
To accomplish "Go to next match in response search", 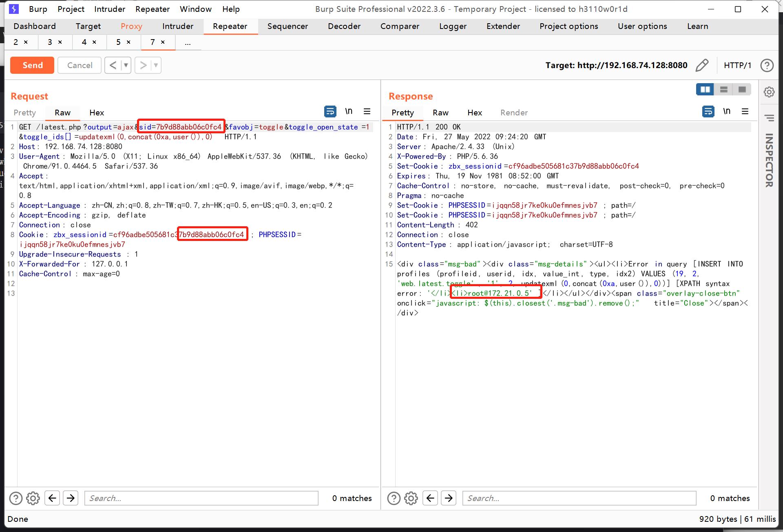I will pos(449,498).
